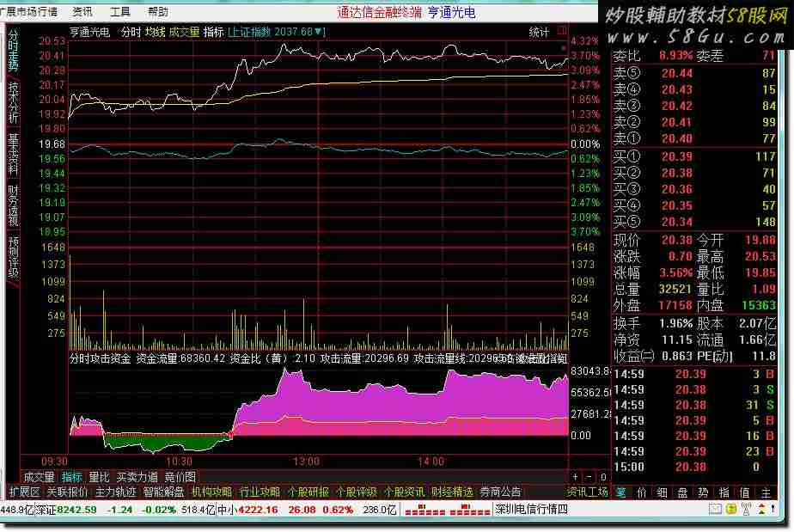Click the 13:00 time axis marker

307,462
